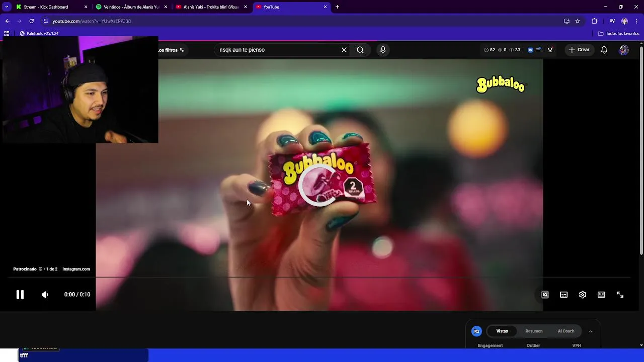644x362 pixels.
Task: Open the browser extensions puzzle icon
Action: [x=594, y=21]
